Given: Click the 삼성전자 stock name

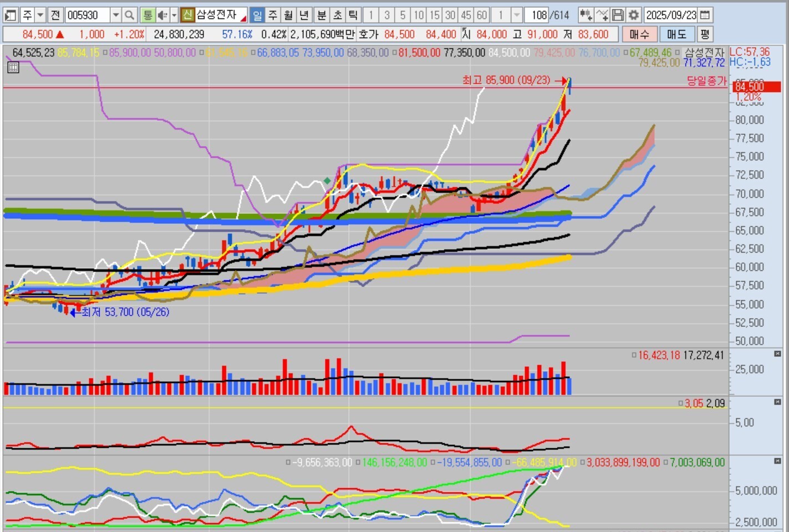Looking at the screenshot, I should pos(216,15).
